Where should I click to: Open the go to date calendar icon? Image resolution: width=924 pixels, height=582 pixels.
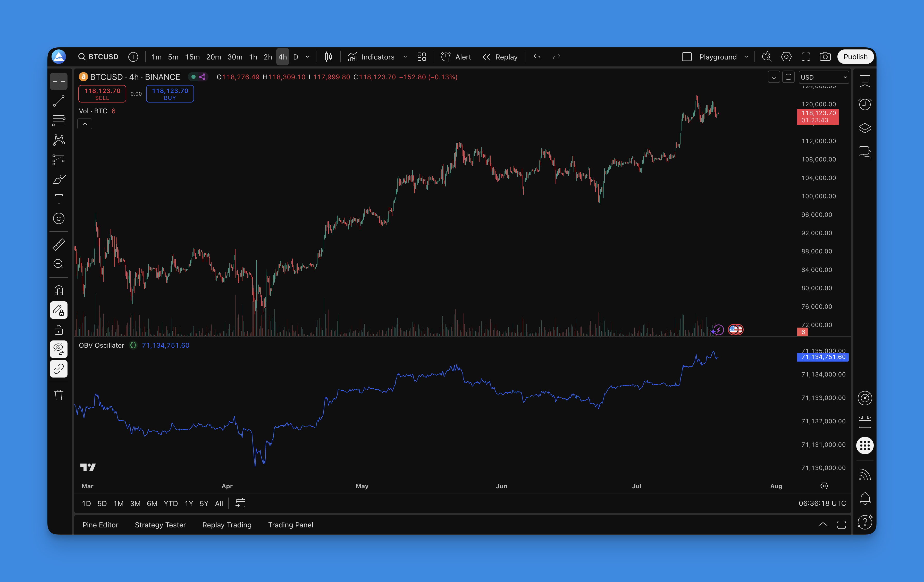click(241, 503)
